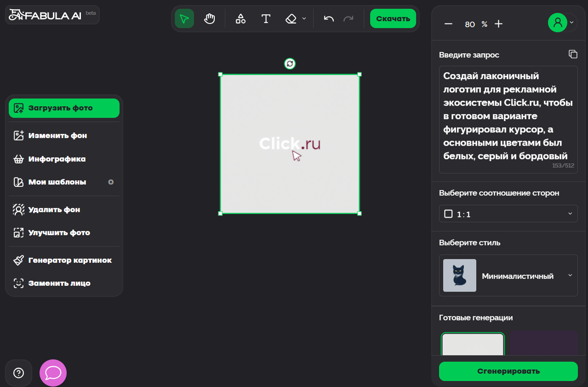Choose the eraser tool
The height and width of the screenshot is (387, 588).
[x=291, y=19]
